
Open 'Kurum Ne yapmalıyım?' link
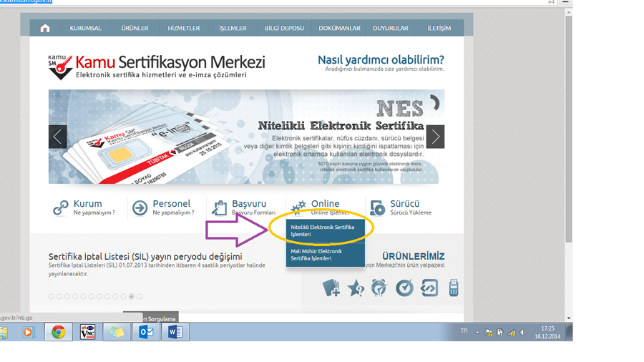(x=94, y=207)
